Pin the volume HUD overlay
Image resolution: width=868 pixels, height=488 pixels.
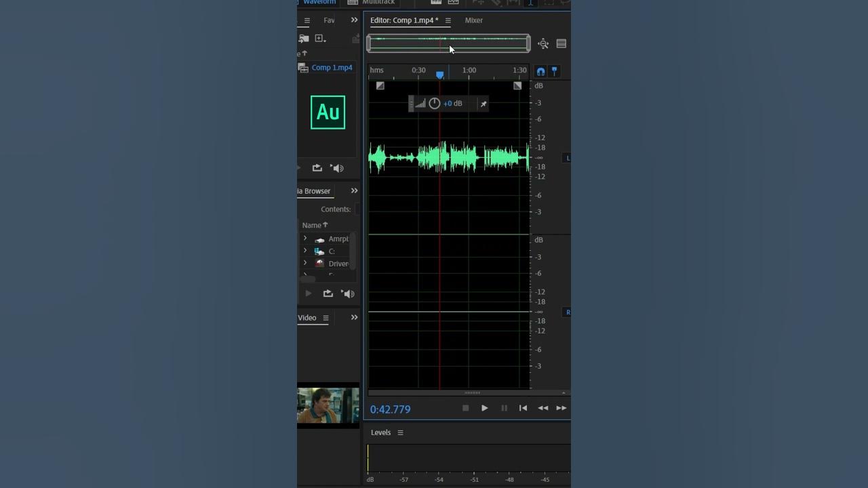(x=484, y=104)
